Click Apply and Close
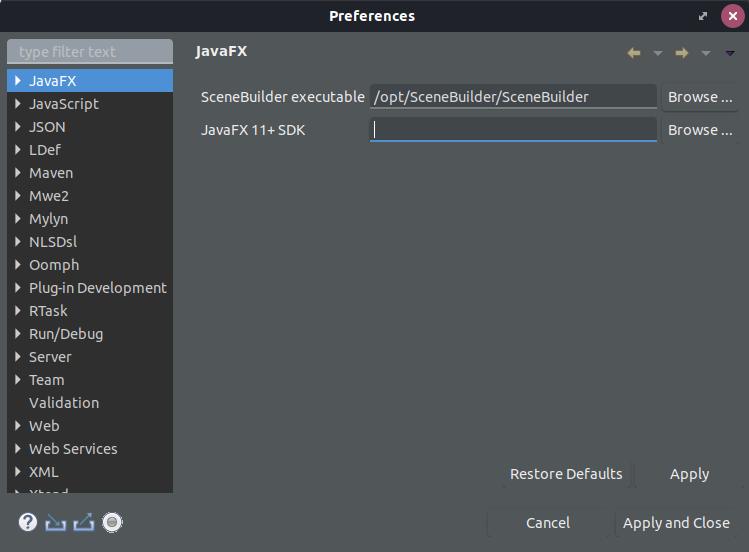 point(676,523)
